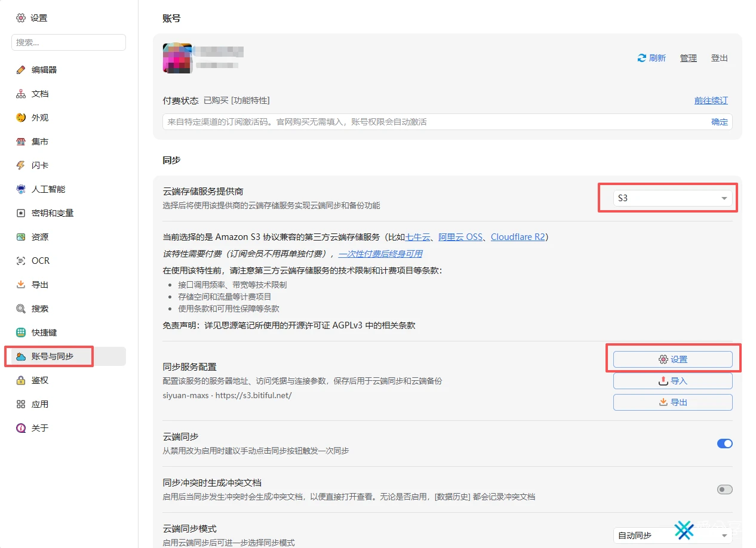Open the 集市 settings section
756x548 pixels.
tap(69, 141)
